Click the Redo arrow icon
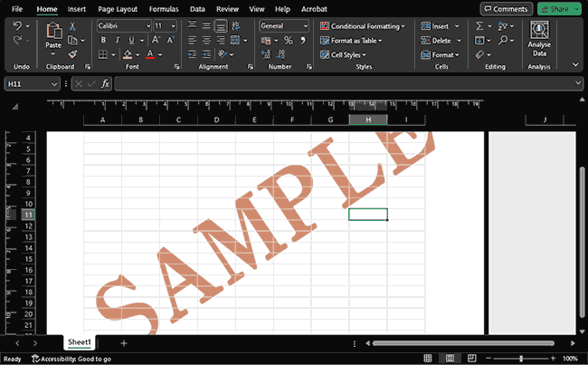This screenshot has width=588, height=365. [x=17, y=40]
